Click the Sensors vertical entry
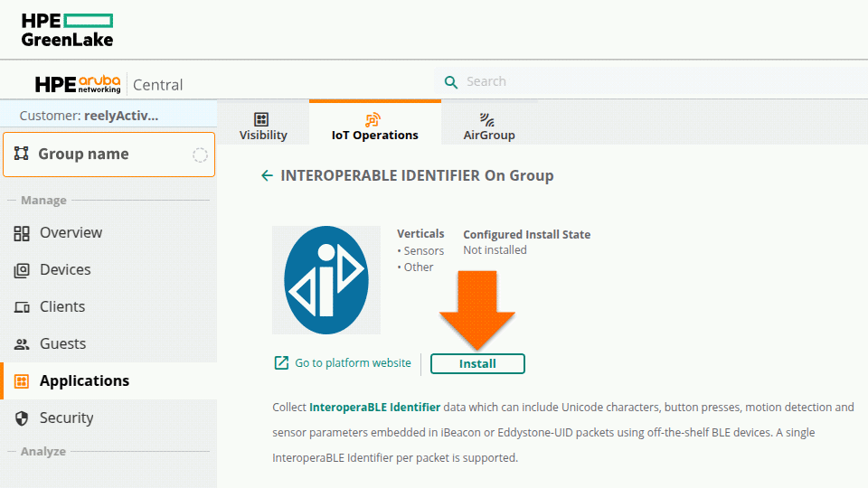Screen dimensions: 868x488 [423, 250]
